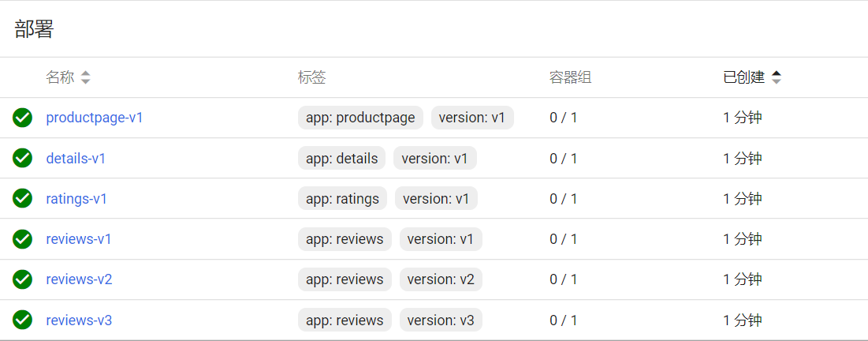This screenshot has width=868, height=341.
Task: Open the reviews-v1 deployment link
Action: click(79, 238)
